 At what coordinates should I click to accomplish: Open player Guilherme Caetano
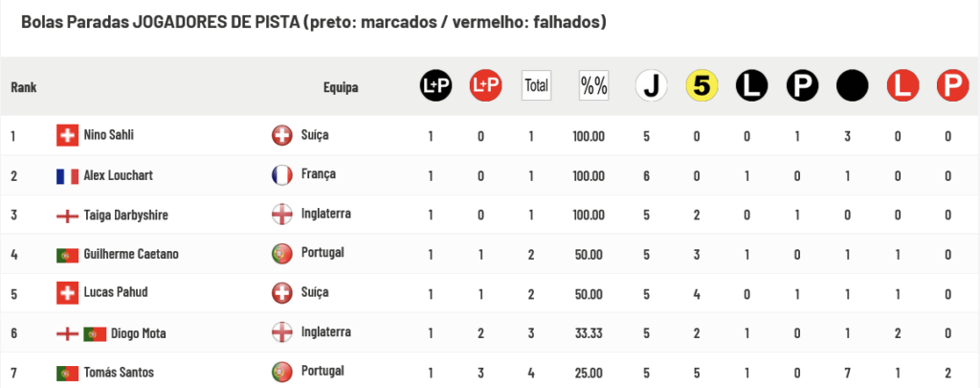tap(128, 255)
